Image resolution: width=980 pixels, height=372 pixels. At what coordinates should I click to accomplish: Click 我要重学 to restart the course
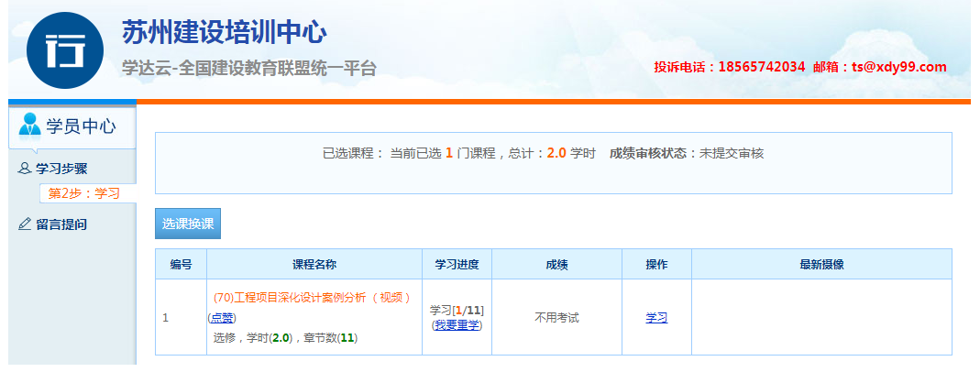click(x=457, y=325)
